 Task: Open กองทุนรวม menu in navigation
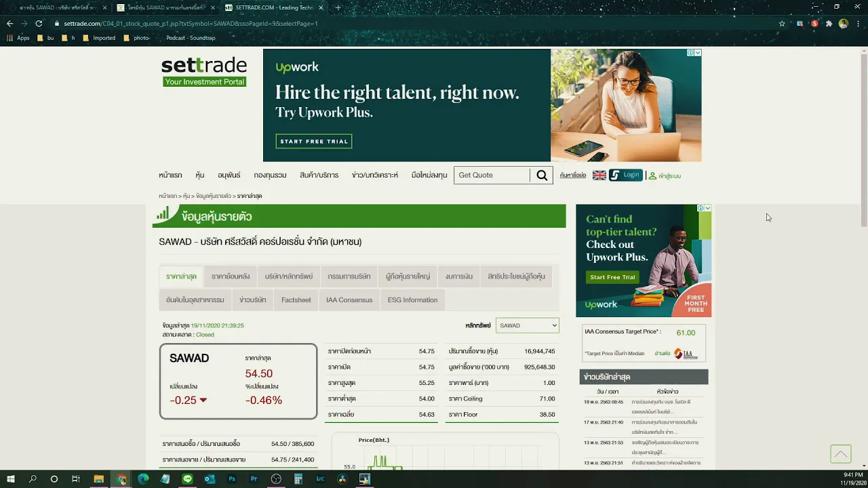click(x=270, y=176)
